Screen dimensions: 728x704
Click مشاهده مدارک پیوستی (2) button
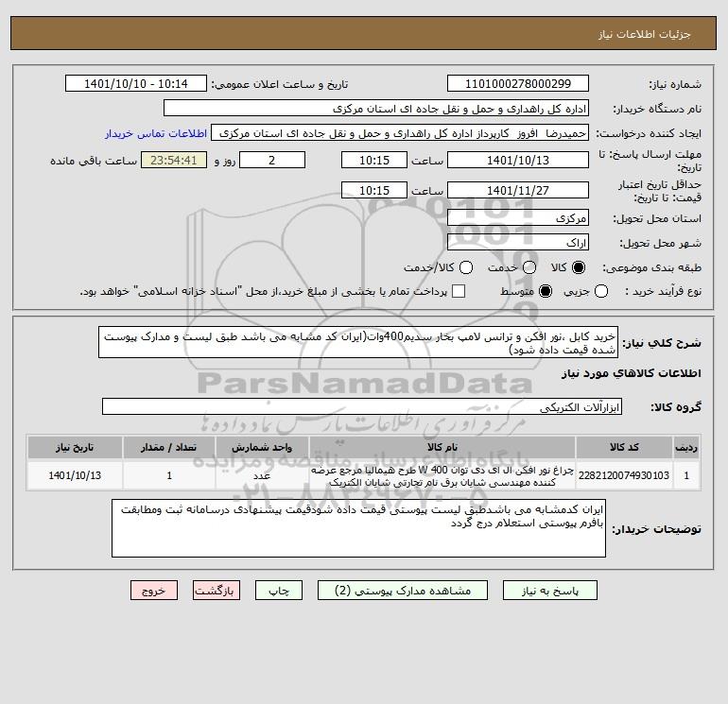403,591
